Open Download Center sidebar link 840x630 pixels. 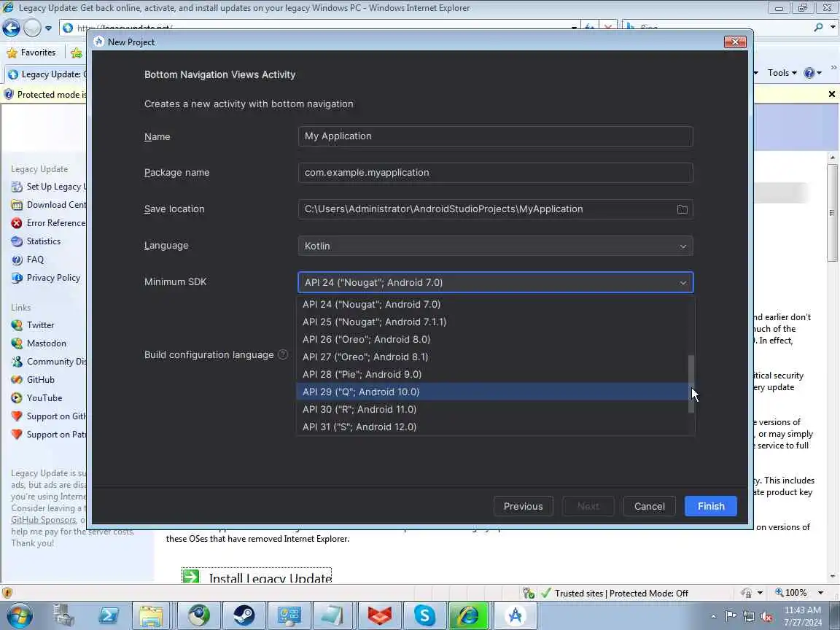click(49, 205)
